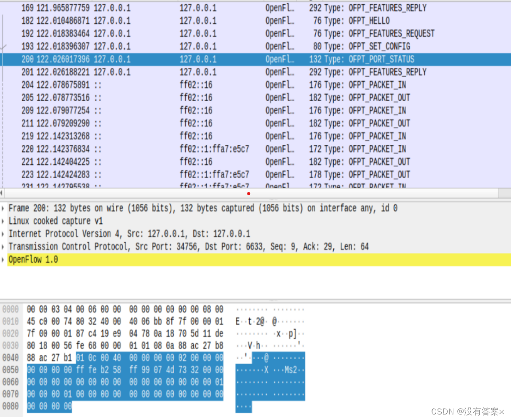Expand the Linux cooked capture v1 section
The width and height of the screenshot is (511, 420).
coord(4,221)
